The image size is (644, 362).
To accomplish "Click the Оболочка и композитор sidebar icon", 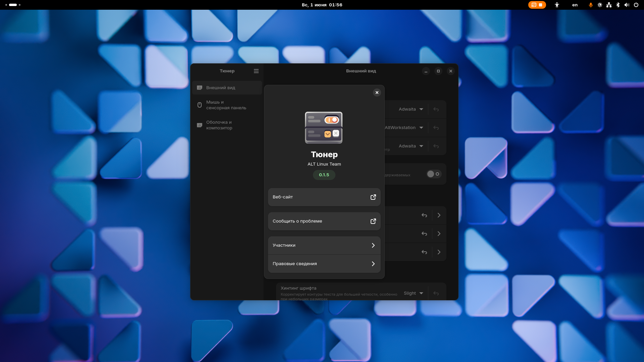I will coord(200,125).
